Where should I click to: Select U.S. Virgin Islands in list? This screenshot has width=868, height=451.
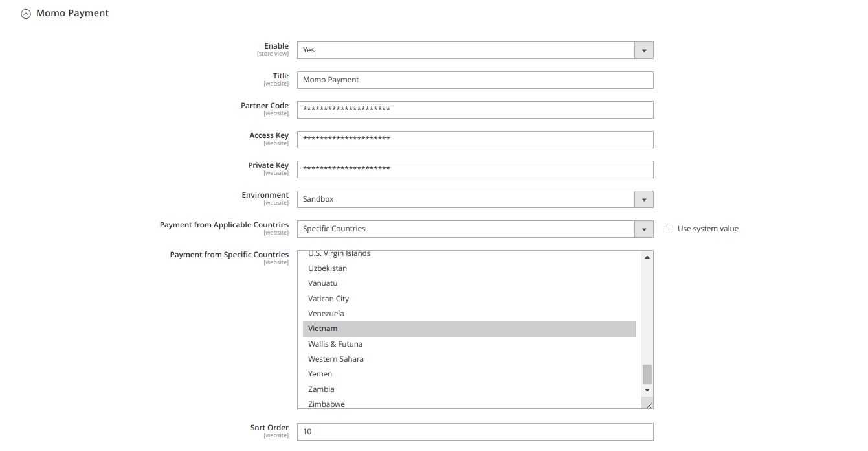click(469, 254)
